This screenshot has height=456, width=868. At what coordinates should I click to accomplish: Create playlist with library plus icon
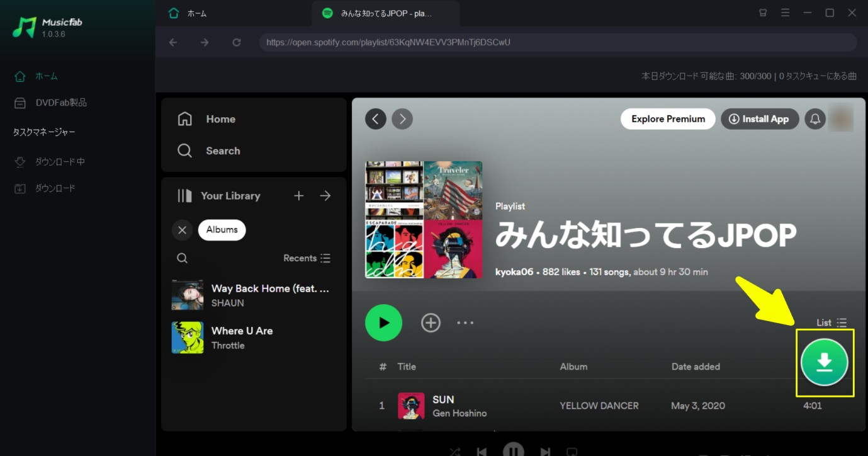point(299,196)
